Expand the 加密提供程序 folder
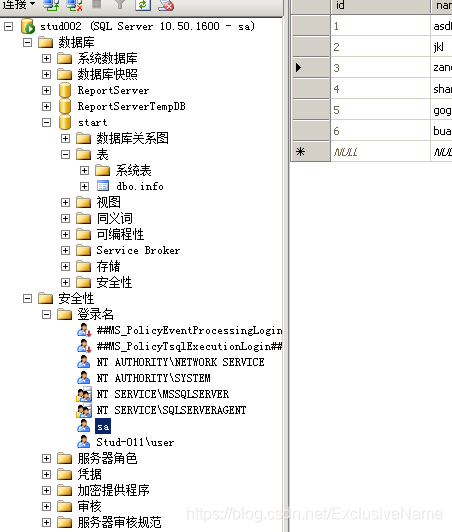Image resolution: width=452 pixels, height=532 pixels. [x=46, y=490]
